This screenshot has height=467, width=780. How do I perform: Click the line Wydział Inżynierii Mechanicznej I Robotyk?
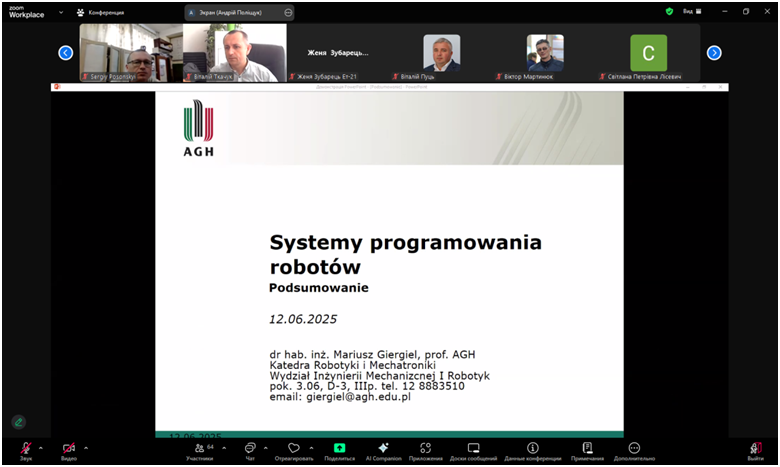380,375
